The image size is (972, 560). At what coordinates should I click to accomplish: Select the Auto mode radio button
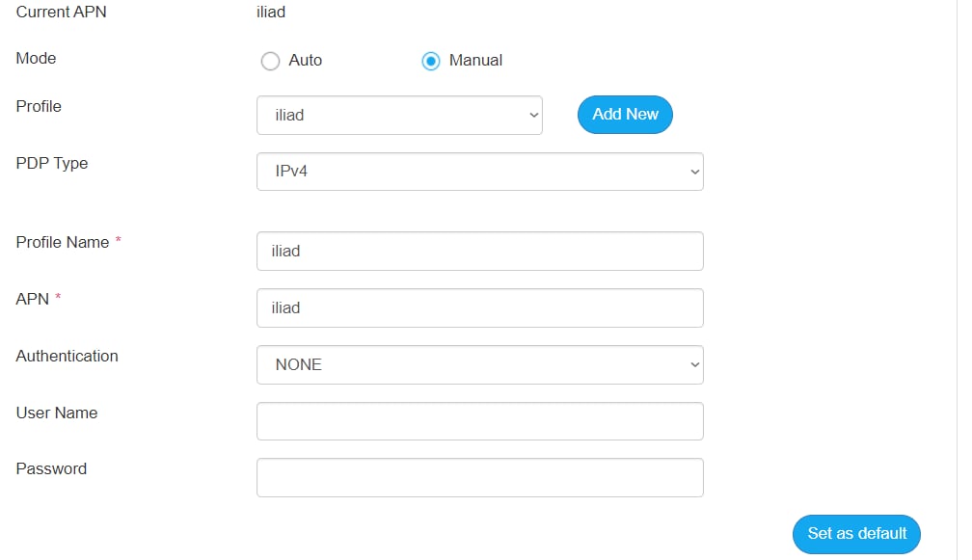point(270,62)
